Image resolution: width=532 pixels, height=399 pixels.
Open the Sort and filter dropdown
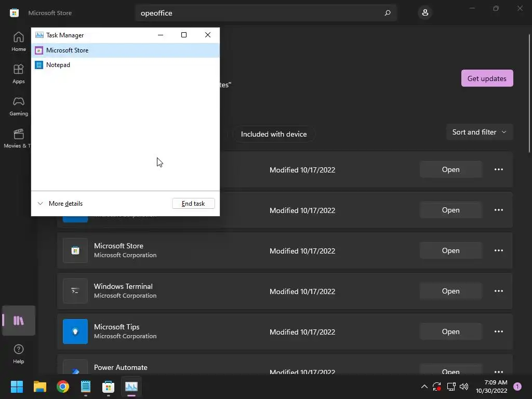click(480, 132)
